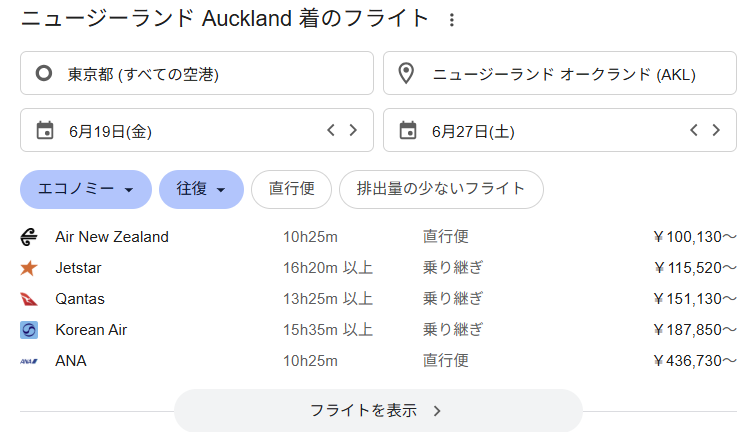Open the 往復 trip type dropdown

pos(201,189)
